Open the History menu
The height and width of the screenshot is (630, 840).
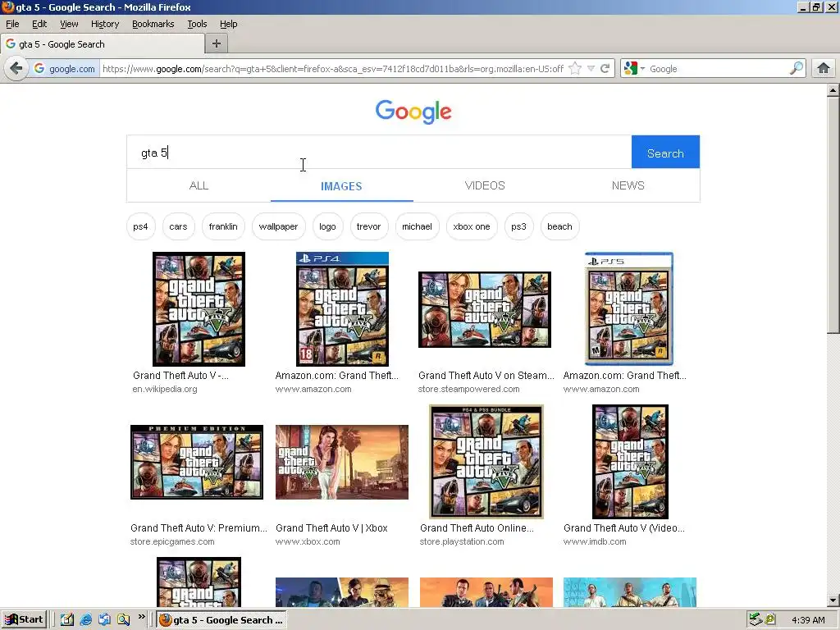pos(105,24)
